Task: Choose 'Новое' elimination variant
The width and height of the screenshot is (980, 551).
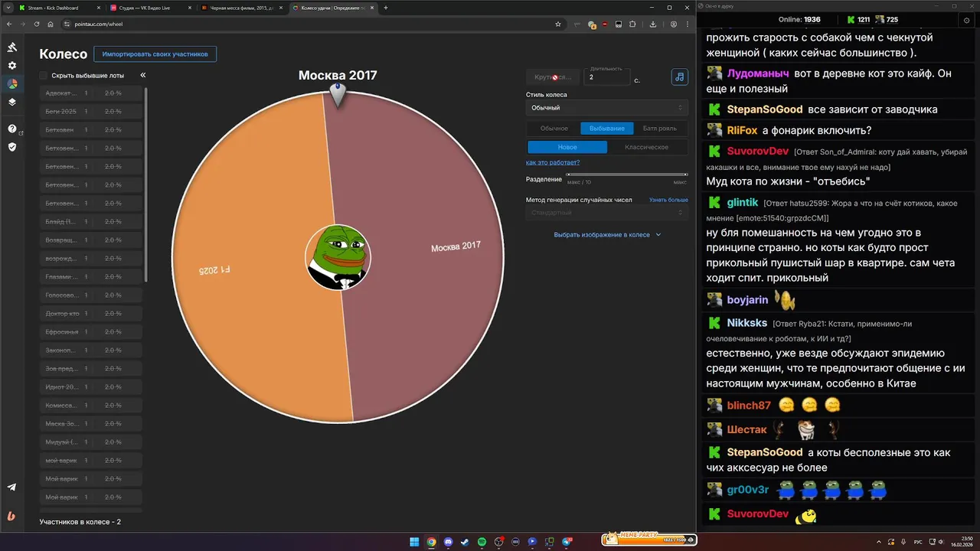Action: click(x=567, y=147)
